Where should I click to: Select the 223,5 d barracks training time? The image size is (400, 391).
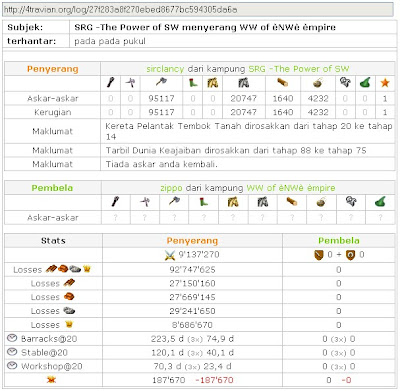167,339
